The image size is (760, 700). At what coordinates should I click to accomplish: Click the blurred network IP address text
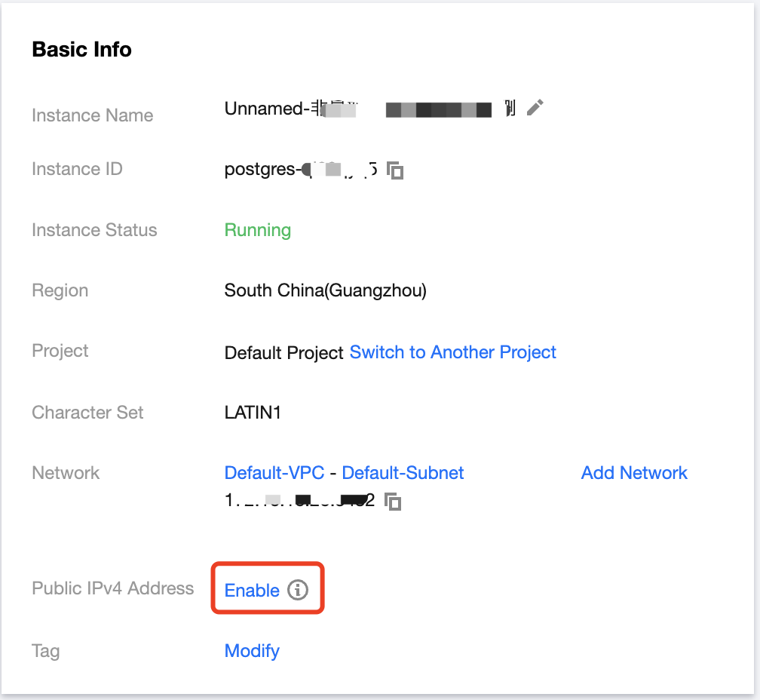coord(299,499)
